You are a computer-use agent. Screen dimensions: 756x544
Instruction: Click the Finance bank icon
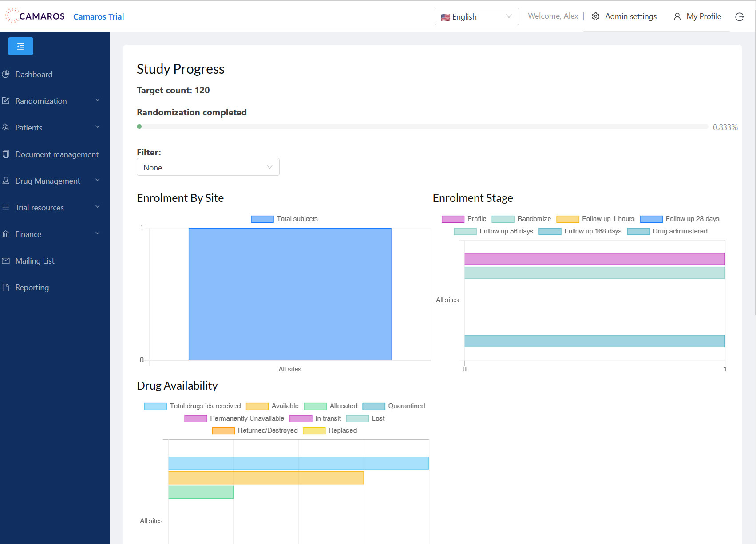(6, 234)
